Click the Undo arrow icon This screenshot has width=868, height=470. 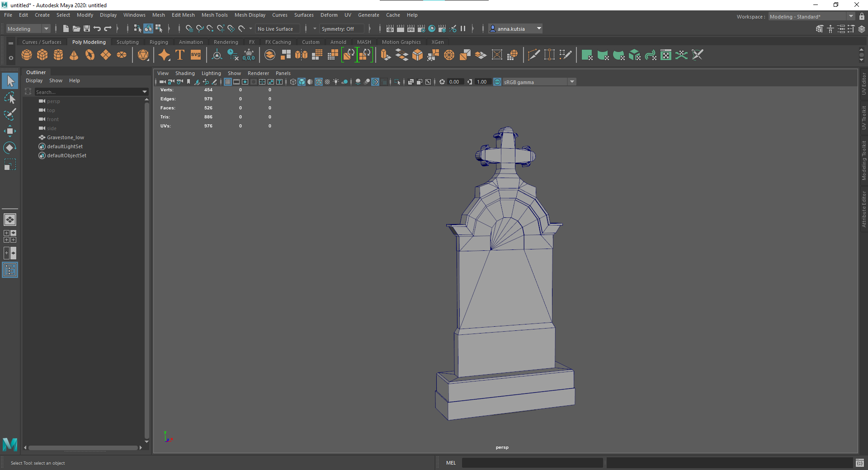(97, 28)
